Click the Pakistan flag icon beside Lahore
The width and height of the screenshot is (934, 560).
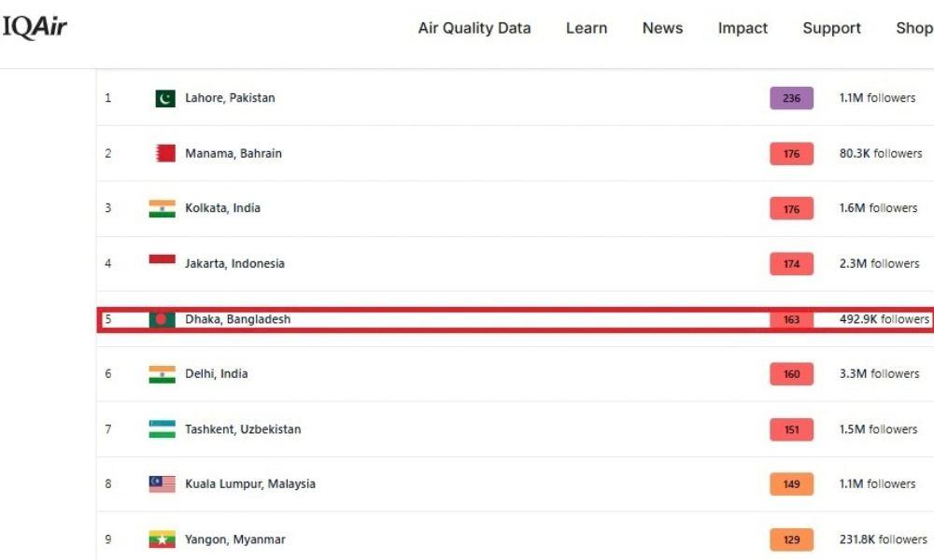coord(165,98)
